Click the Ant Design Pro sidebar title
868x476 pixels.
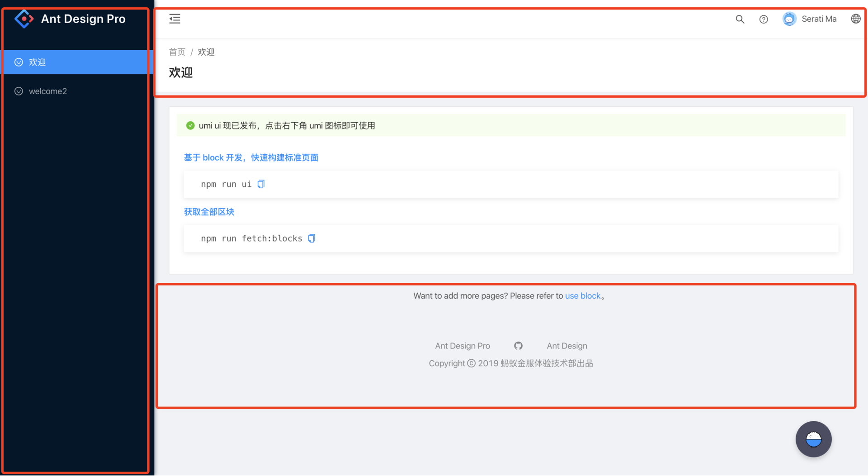pyautogui.click(x=83, y=19)
